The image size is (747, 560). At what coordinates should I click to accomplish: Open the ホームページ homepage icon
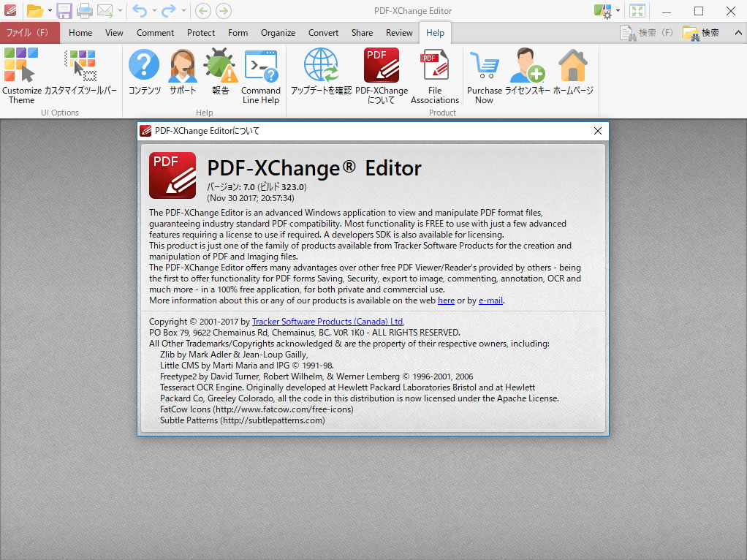click(573, 72)
